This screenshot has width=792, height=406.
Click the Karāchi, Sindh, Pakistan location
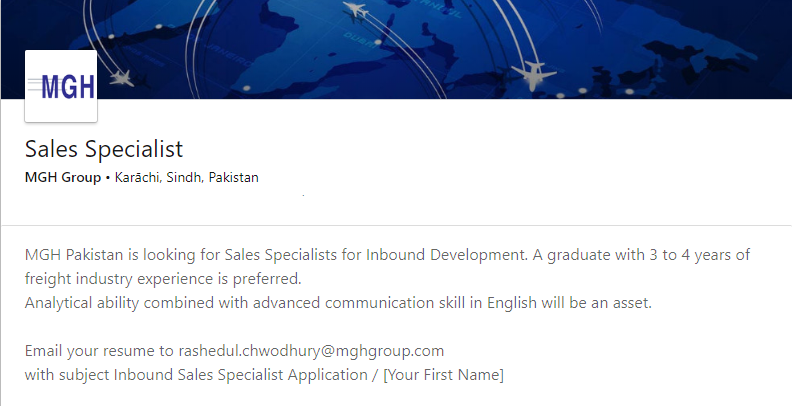(x=187, y=178)
